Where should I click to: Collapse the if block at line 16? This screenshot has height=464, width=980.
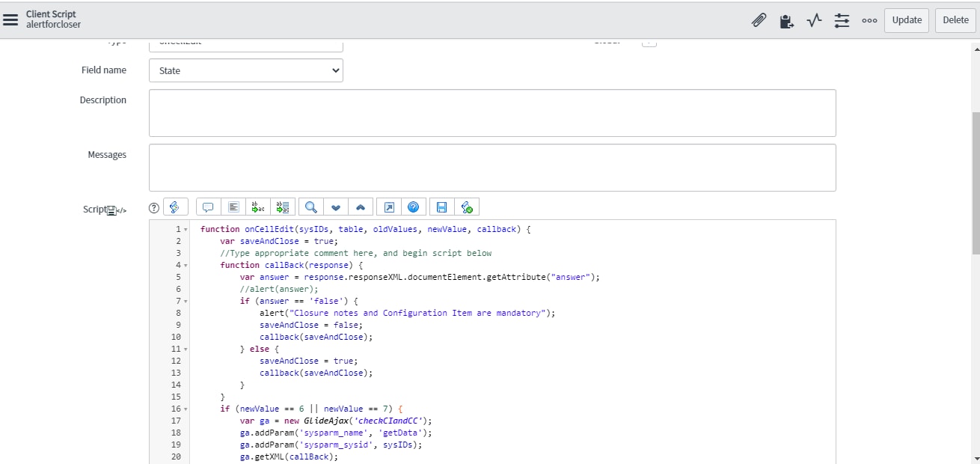(x=186, y=409)
